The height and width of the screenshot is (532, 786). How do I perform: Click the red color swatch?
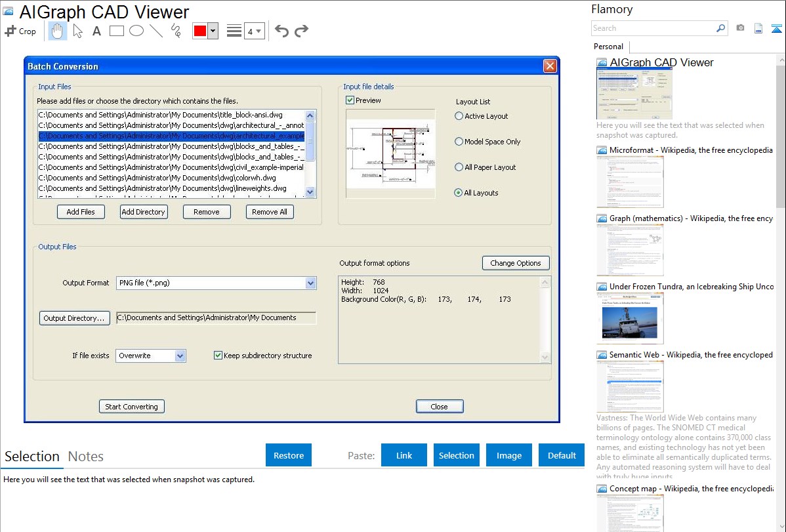(199, 31)
